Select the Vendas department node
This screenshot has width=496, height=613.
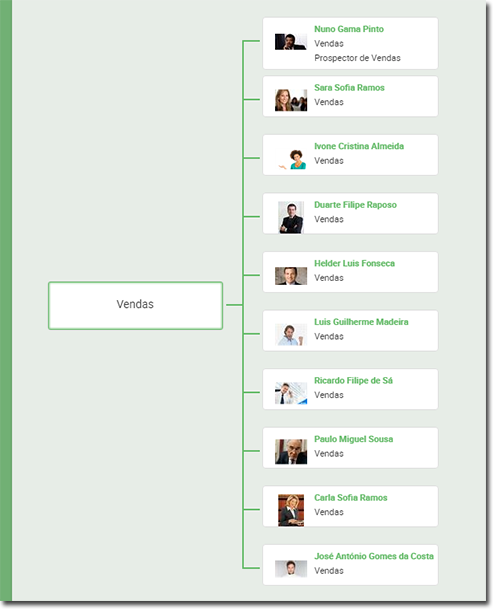click(135, 305)
